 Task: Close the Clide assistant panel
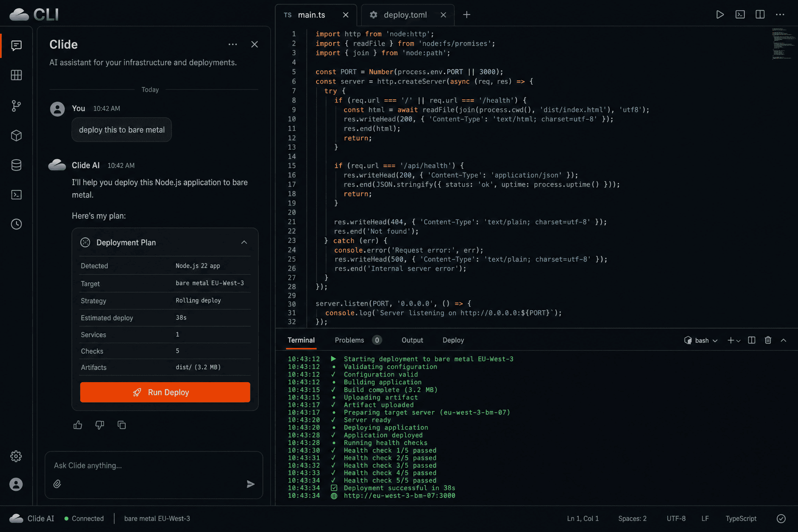coord(254,44)
